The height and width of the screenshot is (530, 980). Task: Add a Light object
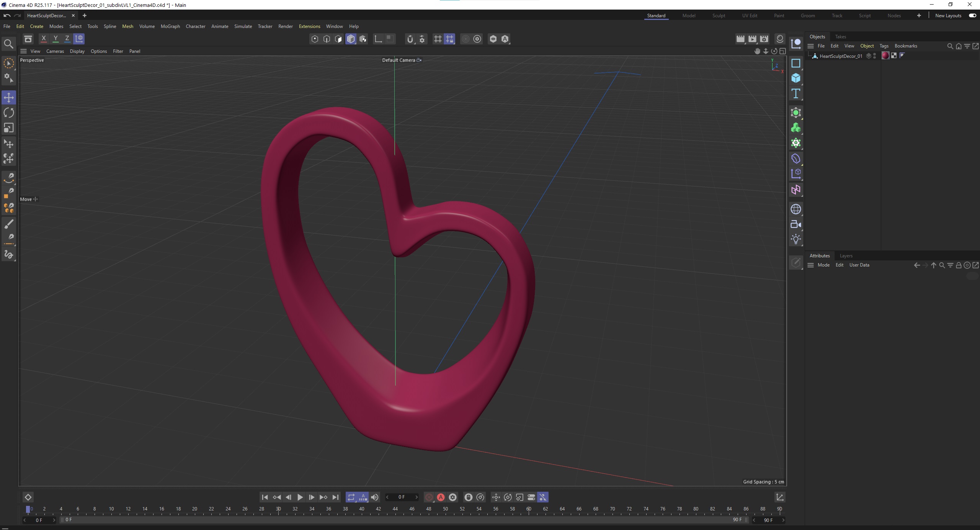[x=796, y=239]
